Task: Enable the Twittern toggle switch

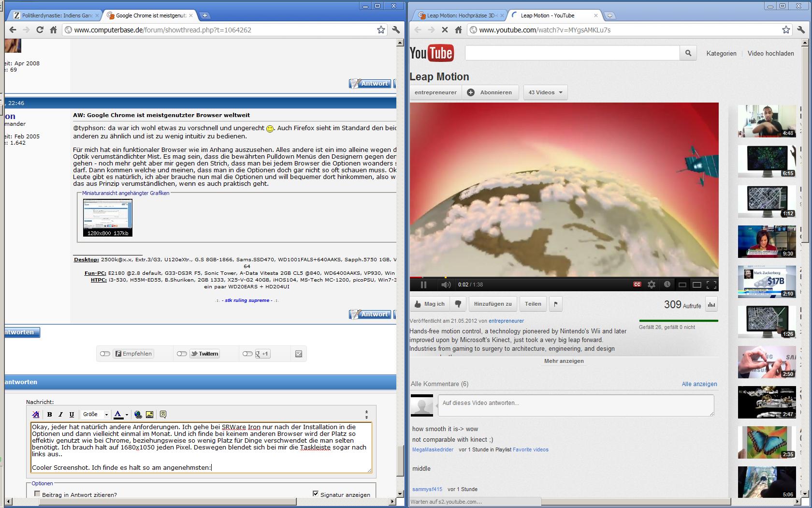Action: (x=182, y=354)
